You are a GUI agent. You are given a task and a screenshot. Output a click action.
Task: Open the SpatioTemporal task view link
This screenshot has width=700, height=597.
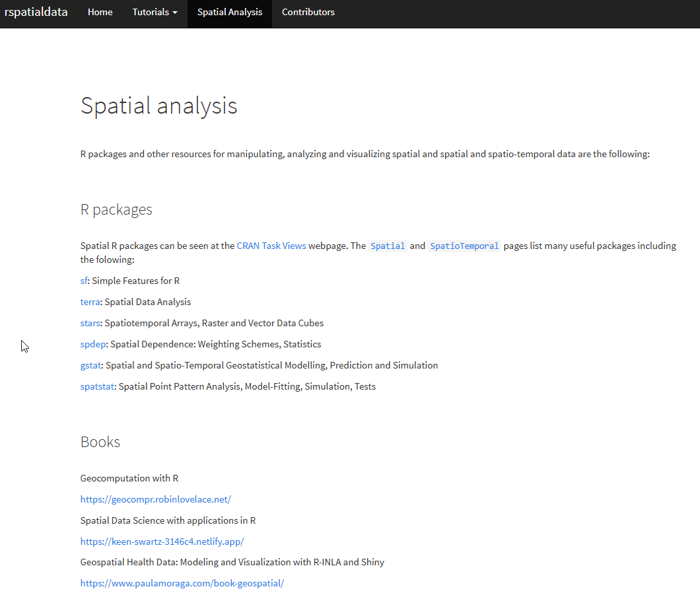point(464,246)
